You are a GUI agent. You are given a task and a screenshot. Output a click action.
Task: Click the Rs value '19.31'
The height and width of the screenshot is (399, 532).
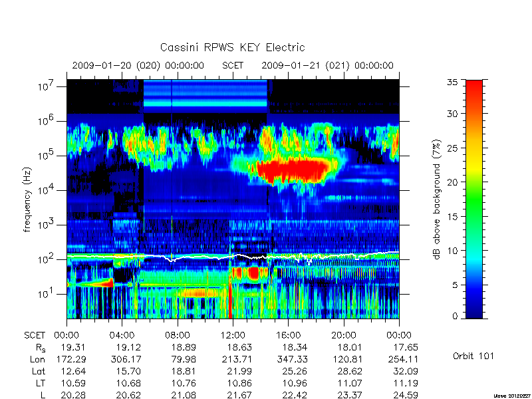tap(73, 347)
